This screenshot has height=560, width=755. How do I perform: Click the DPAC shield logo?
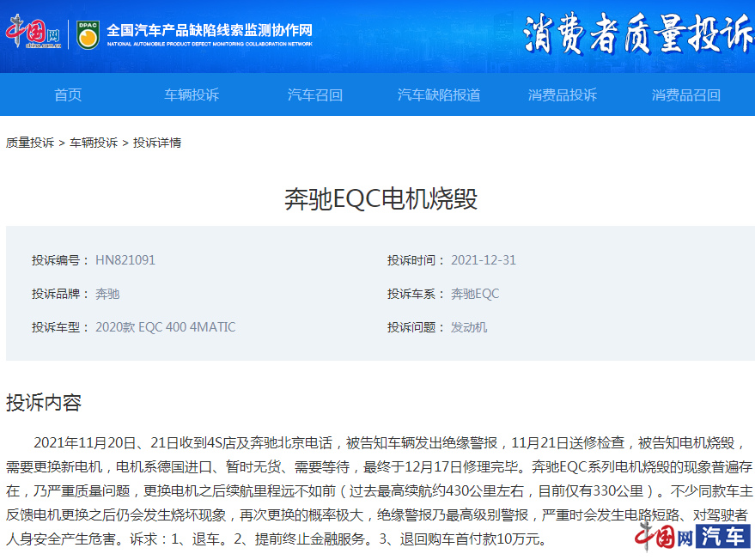tap(87, 34)
